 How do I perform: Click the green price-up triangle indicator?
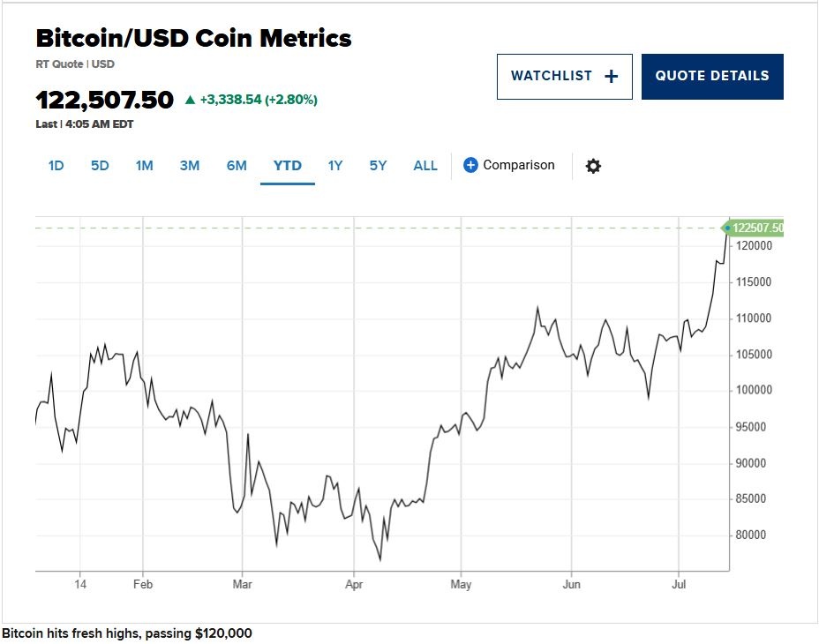[190, 100]
